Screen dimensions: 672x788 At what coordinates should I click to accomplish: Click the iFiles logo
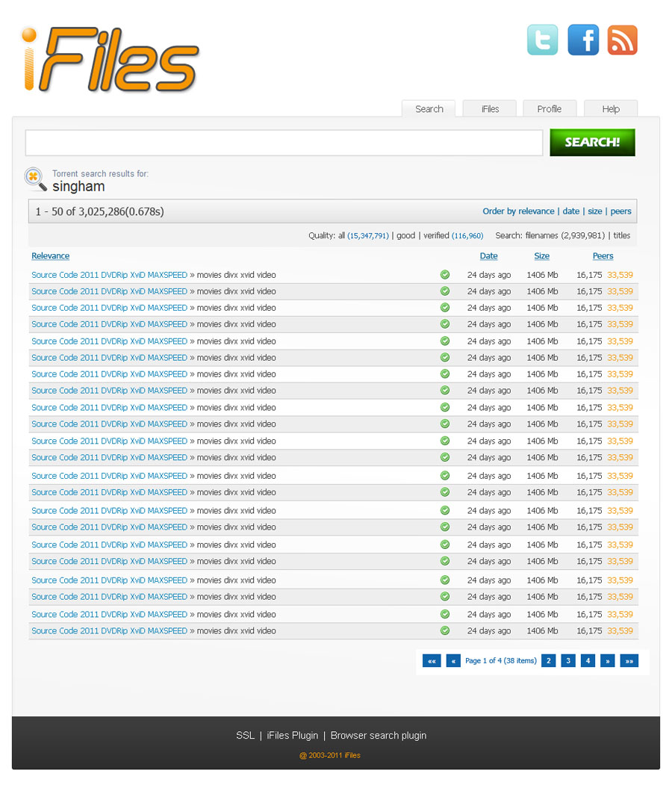coord(110,59)
